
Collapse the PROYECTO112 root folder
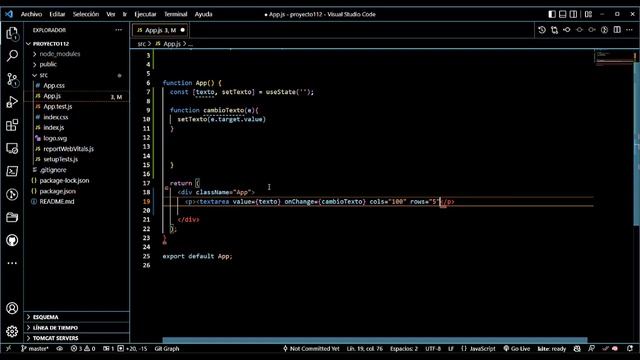pos(51,44)
